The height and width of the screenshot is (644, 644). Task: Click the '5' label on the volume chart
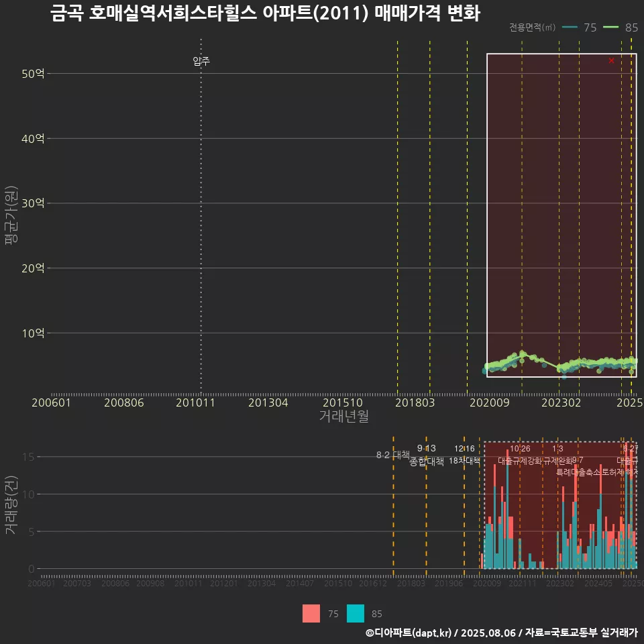coord(32,531)
